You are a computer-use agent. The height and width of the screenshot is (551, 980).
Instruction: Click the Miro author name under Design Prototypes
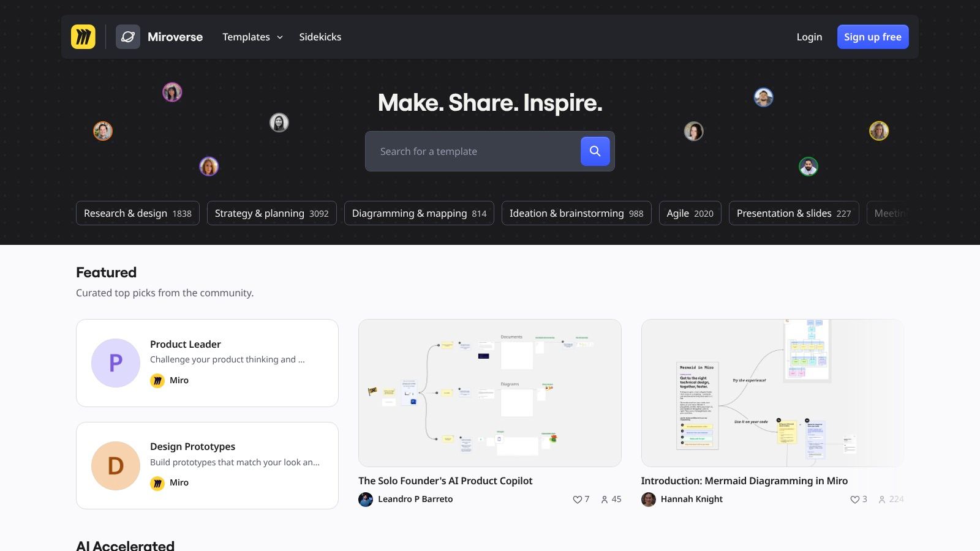[179, 483]
